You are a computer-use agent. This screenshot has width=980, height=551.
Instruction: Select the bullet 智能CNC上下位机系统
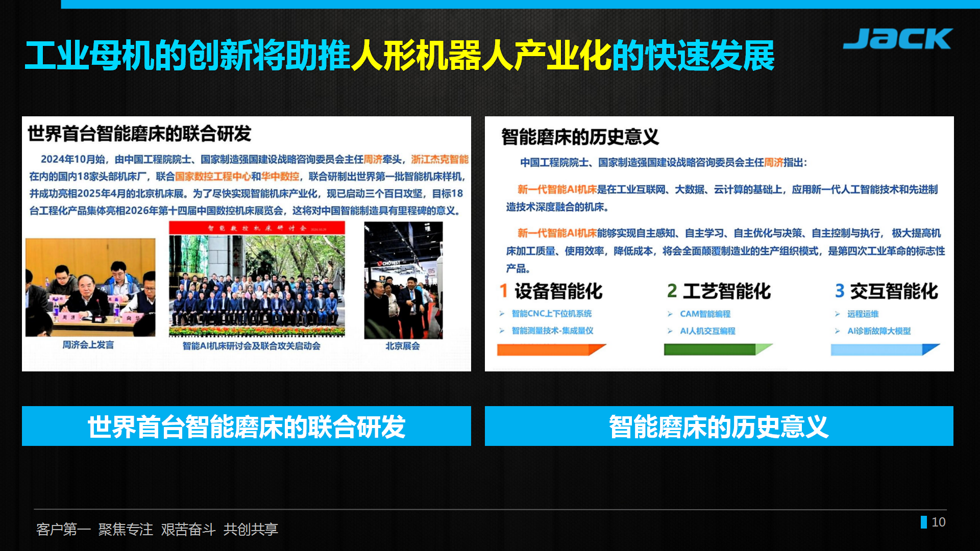[552, 314]
